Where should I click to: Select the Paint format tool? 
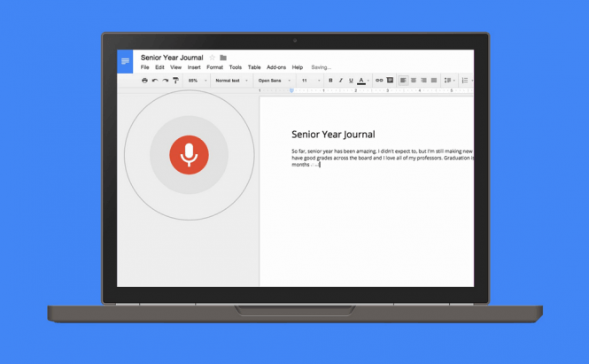[x=175, y=81]
